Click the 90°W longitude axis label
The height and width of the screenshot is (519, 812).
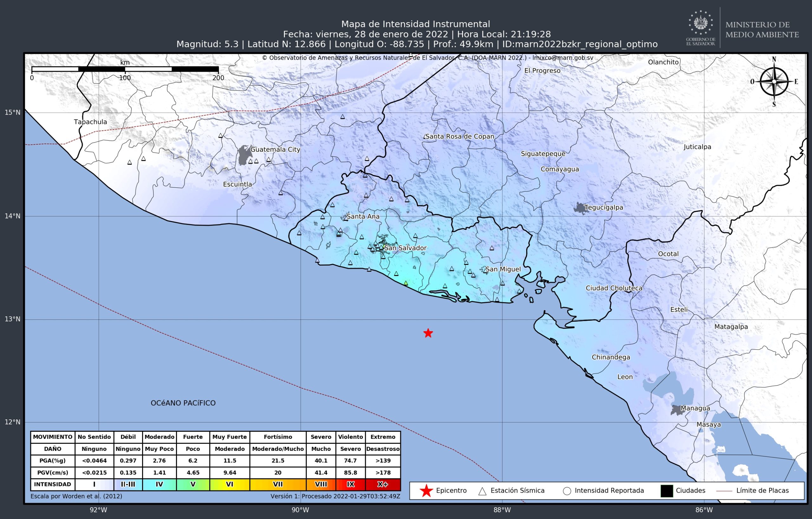pos(300,510)
